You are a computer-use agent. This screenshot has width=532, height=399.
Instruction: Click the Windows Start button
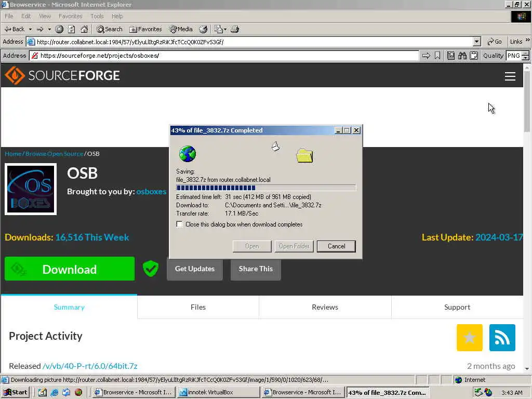click(15, 392)
